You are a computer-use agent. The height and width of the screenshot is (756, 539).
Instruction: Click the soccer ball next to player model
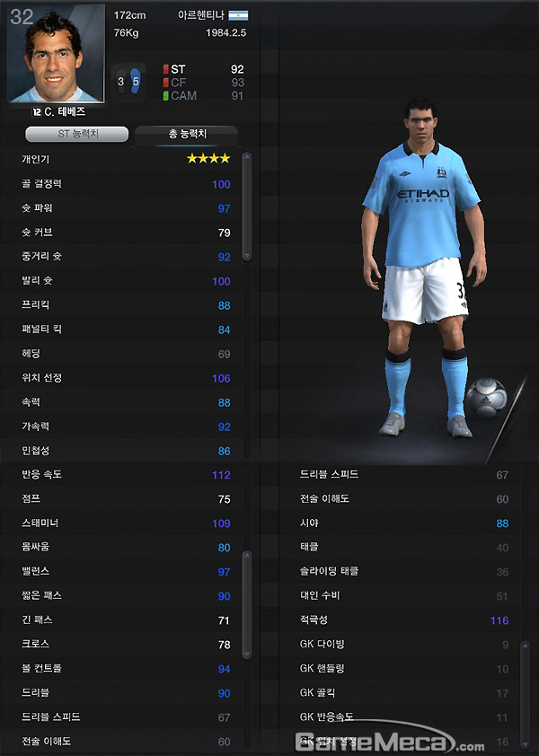pyautogui.click(x=486, y=398)
